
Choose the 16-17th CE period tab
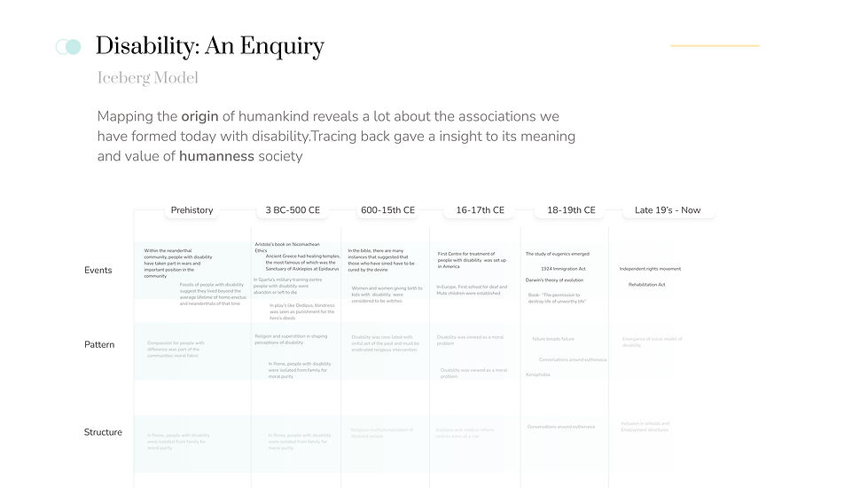pyautogui.click(x=480, y=210)
